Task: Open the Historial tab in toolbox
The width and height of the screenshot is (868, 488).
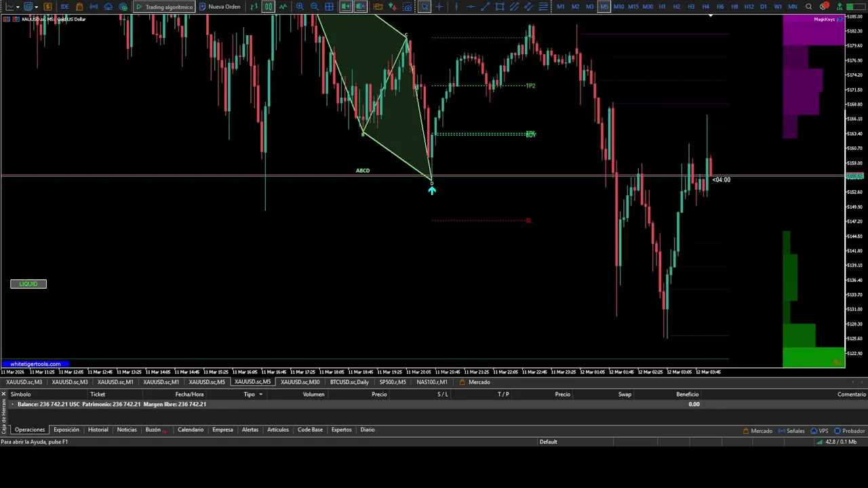Action: coord(98,430)
